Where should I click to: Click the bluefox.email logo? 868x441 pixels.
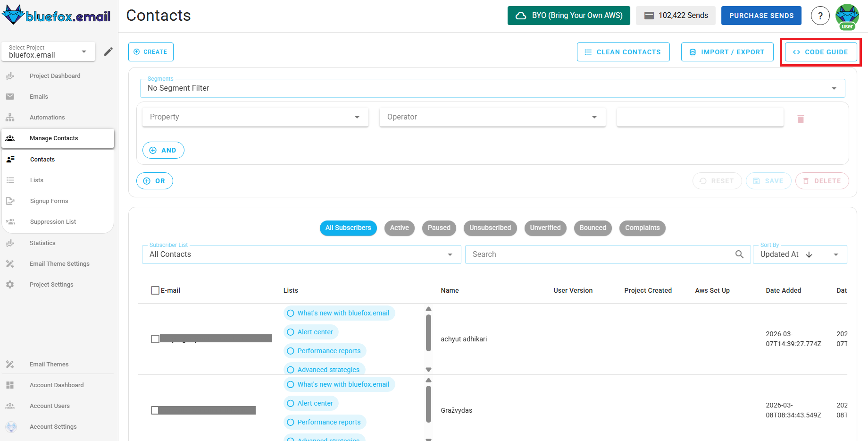pyautogui.click(x=57, y=16)
